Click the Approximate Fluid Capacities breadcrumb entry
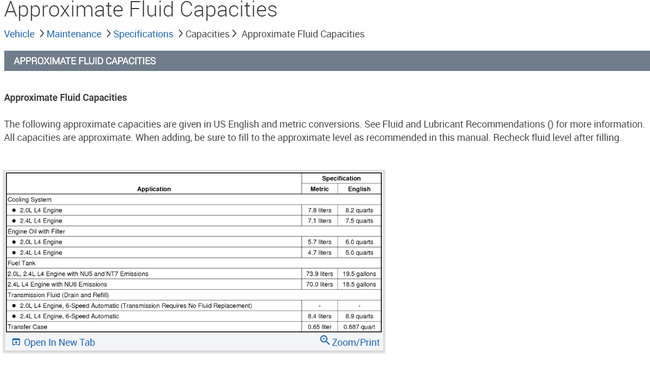The image size is (650, 365). coord(303,34)
